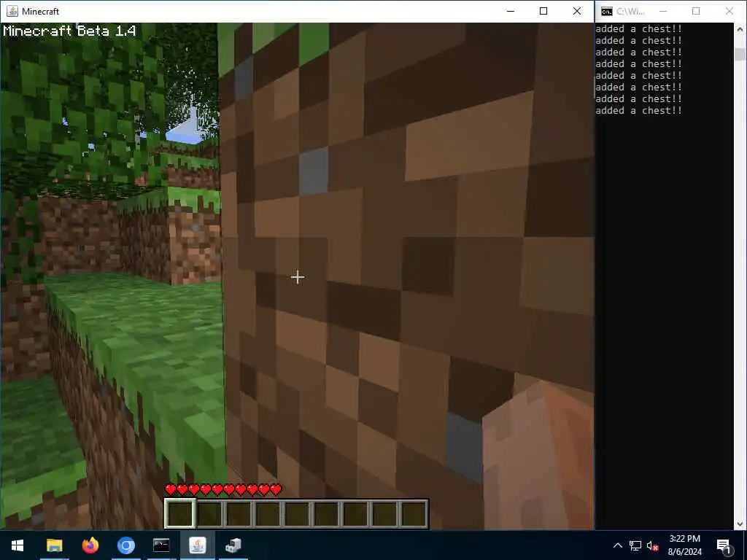Maximize the command prompt window
The image size is (747, 560).
pos(696,11)
